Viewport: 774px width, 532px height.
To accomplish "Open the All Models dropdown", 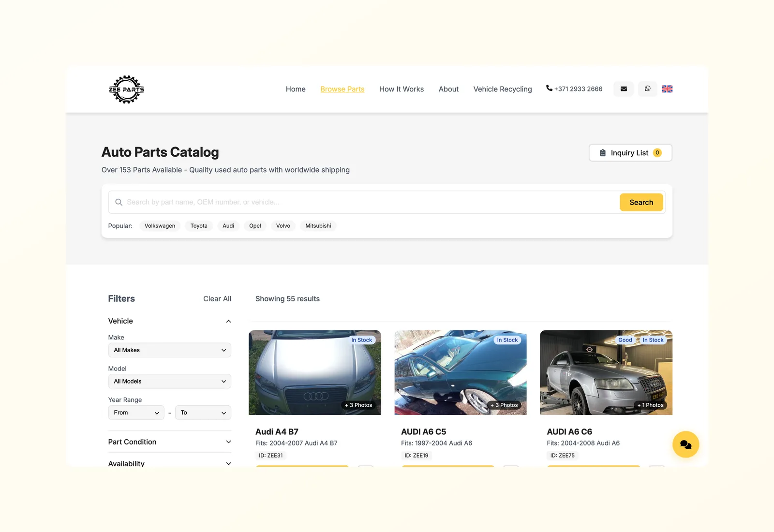I will click(x=170, y=382).
